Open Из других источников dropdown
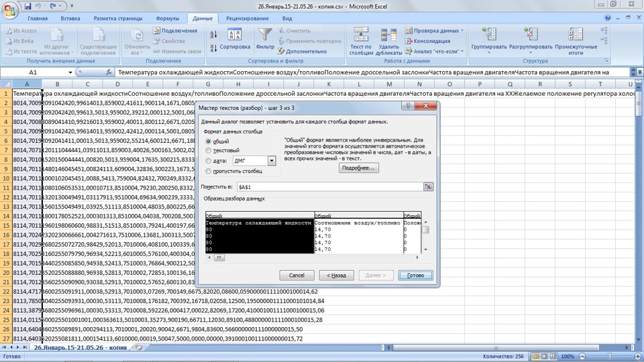This screenshot has width=644, height=362. point(56,42)
